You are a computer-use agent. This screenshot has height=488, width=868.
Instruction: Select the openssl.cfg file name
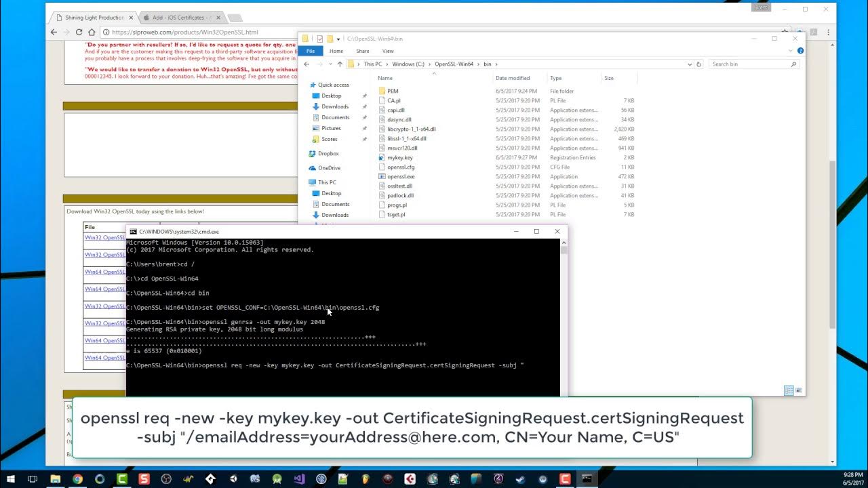[x=401, y=167]
